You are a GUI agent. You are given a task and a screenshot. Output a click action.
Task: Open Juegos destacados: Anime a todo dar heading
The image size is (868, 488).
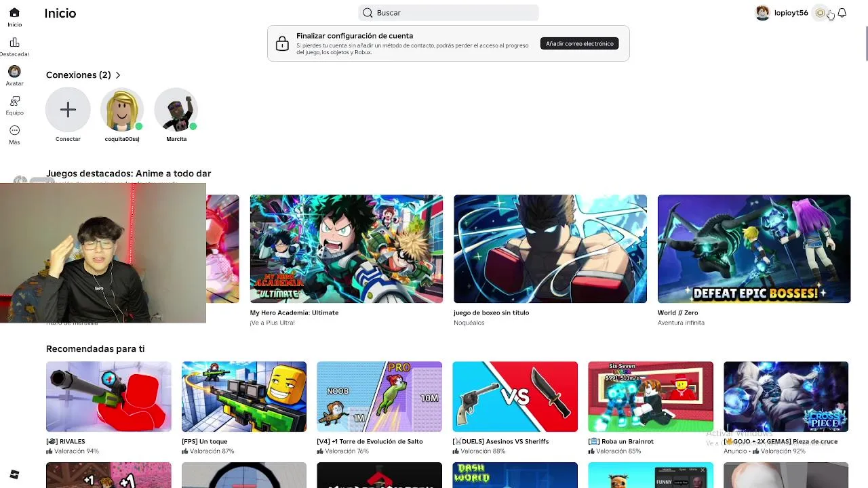click(x=128, y=174)
